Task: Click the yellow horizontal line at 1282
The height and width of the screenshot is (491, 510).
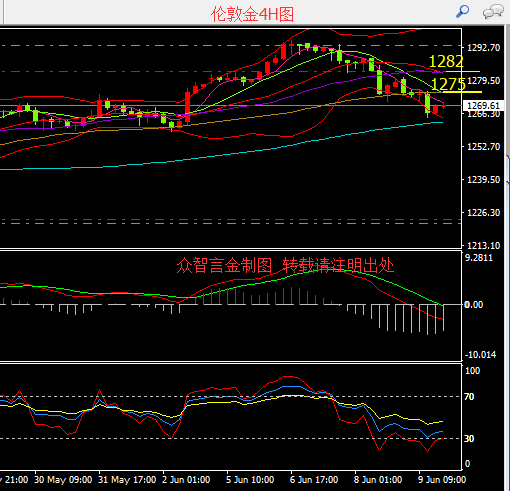Action: click(x=462, y=71)
